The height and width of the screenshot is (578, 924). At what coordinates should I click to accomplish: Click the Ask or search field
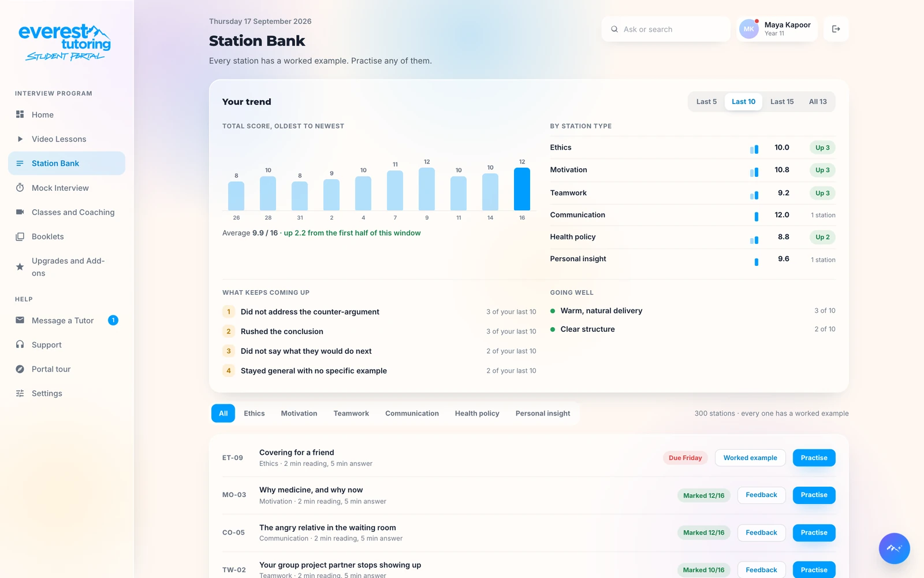tap(666, 29)
